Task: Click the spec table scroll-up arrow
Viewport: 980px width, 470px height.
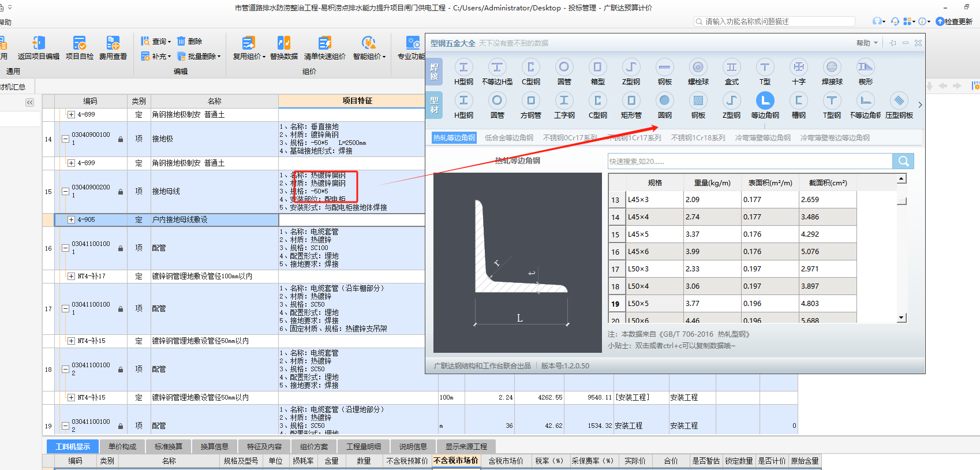Action: (902, 179)
